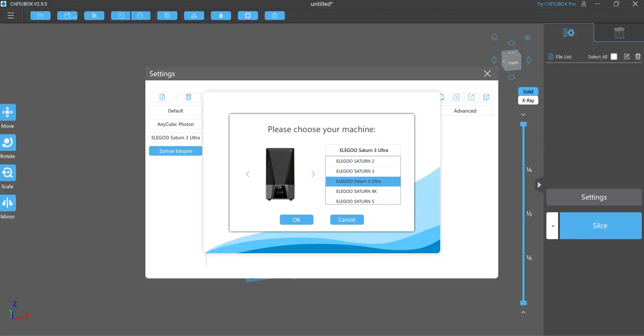Select ELEGOO Saturn 3 Ultra profile in sidebar
The width and height of the screenshot is (644, 336).
[175, 138]
